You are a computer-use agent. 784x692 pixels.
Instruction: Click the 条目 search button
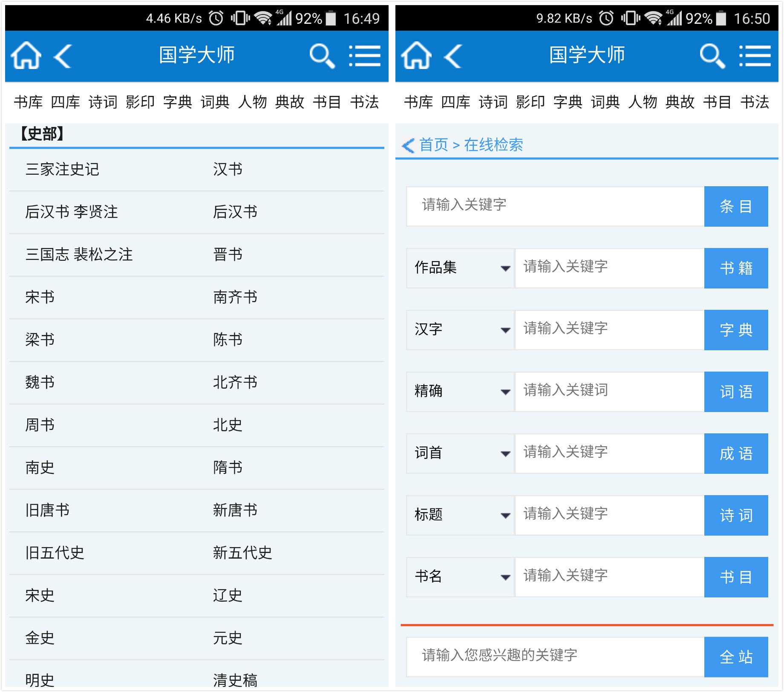tap(736, 206)
